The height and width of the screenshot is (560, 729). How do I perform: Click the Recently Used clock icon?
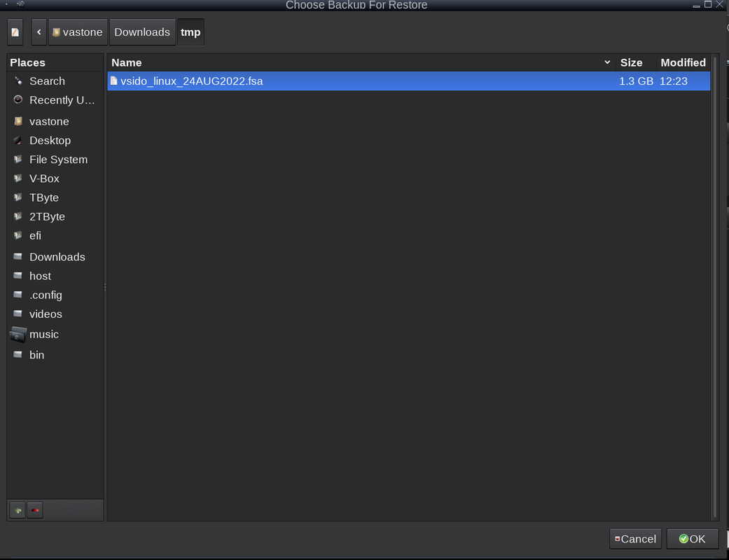pyautogui.click(x=18, y=99)
